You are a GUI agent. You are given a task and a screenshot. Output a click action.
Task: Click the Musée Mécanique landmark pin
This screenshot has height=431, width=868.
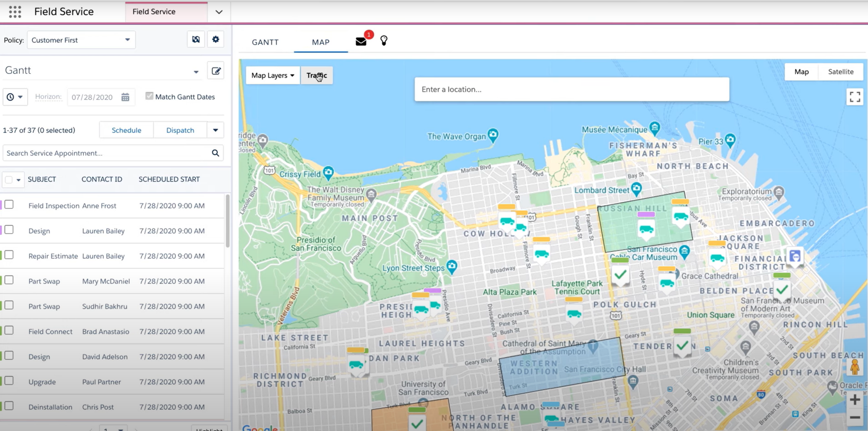(654, 128)
